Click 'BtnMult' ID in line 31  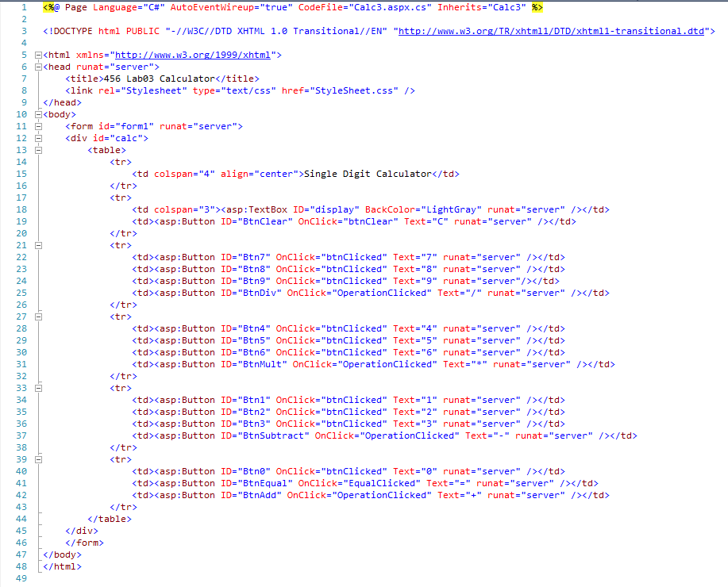(262, 364)
